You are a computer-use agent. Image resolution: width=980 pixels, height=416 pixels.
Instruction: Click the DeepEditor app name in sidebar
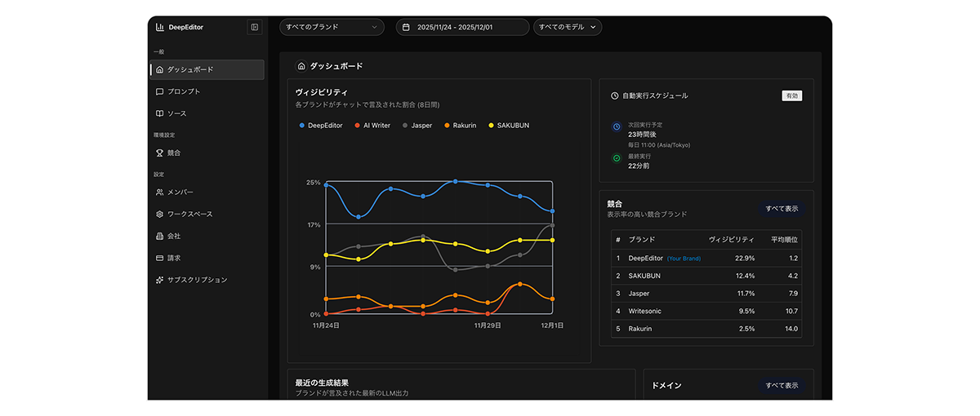(185, 27)
